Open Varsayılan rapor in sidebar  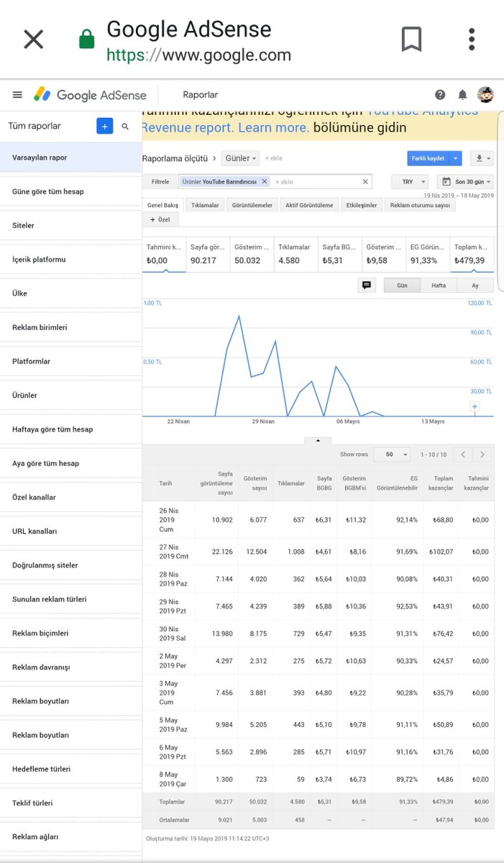(x=71, y=157)
